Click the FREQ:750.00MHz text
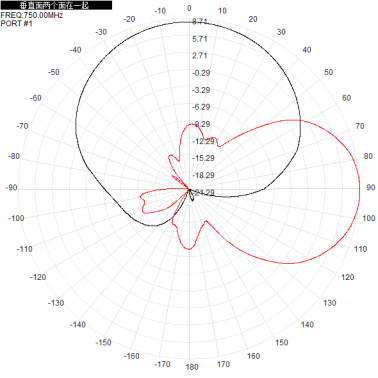Image resolution: width=378 pixels, height=378 pixels. tap(32, 15)
